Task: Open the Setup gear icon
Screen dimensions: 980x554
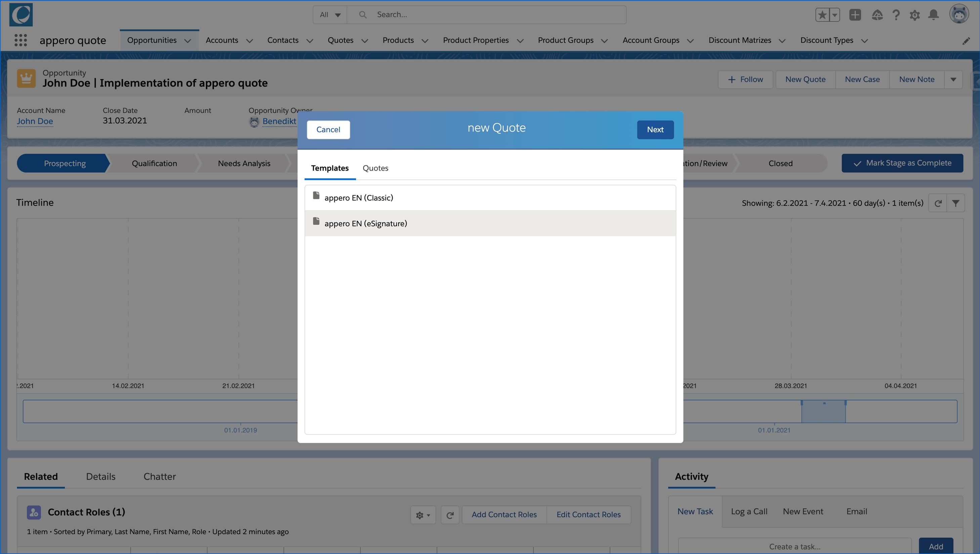Action: coord(914,15)
